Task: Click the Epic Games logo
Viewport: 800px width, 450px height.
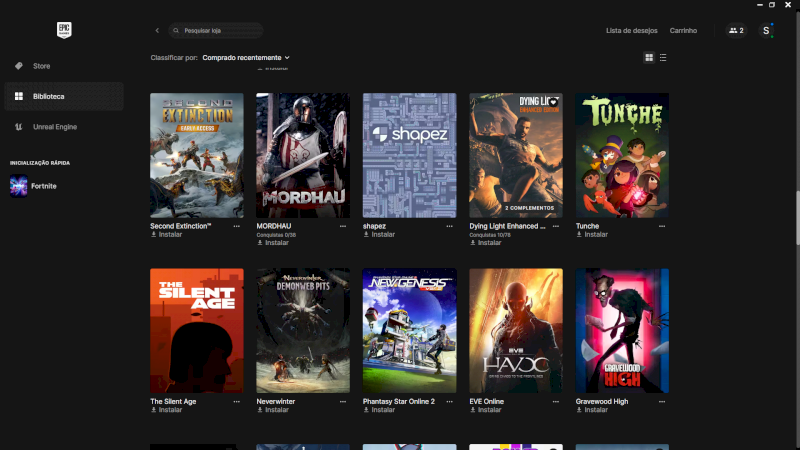Action: tap(64, 30)
